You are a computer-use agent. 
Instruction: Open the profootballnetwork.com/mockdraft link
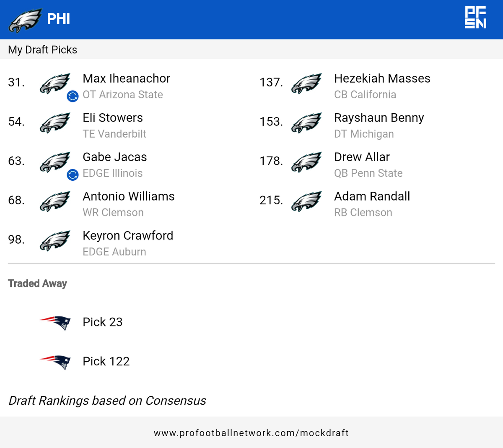click(x=251, y=433)
